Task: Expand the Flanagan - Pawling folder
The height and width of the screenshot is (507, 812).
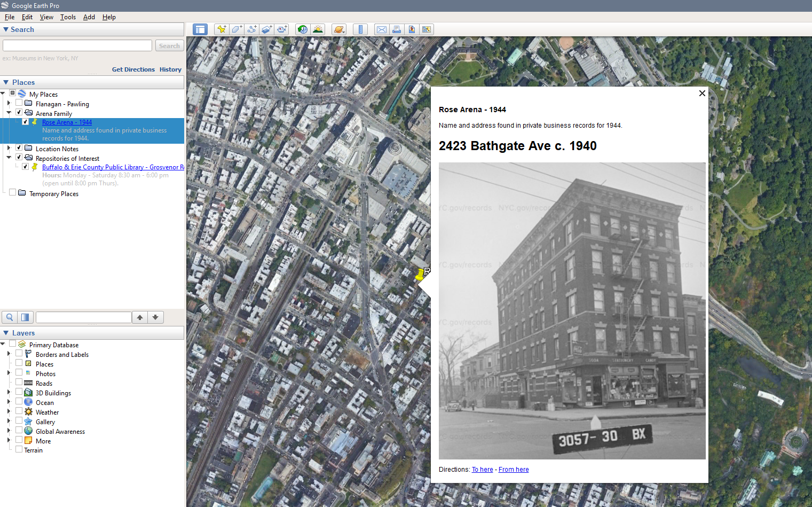Action: click(x=9, y=104)
